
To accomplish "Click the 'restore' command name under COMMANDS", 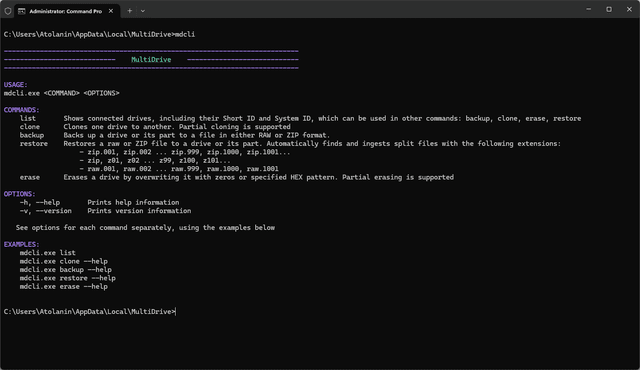I will (34, 144).
